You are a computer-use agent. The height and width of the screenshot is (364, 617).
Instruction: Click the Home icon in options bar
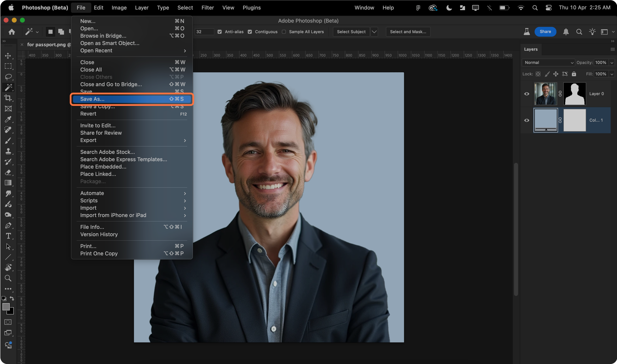(12, 32)
